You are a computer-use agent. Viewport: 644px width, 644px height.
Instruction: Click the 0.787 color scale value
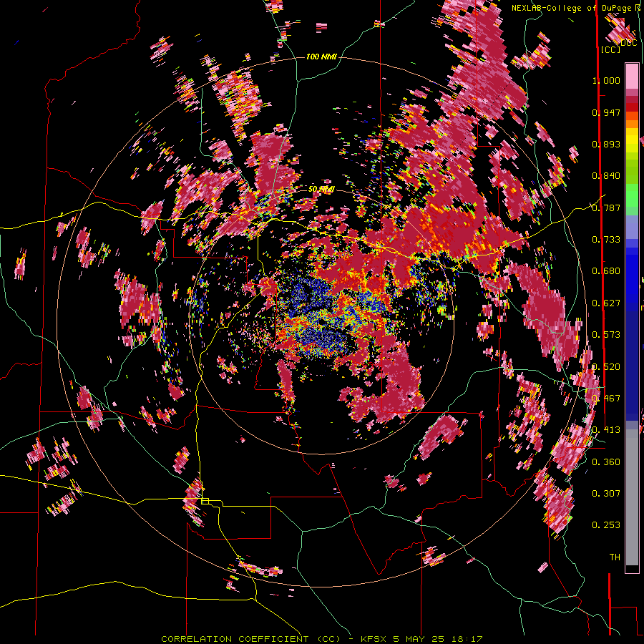pyautogui.click(x=606, y=208)
